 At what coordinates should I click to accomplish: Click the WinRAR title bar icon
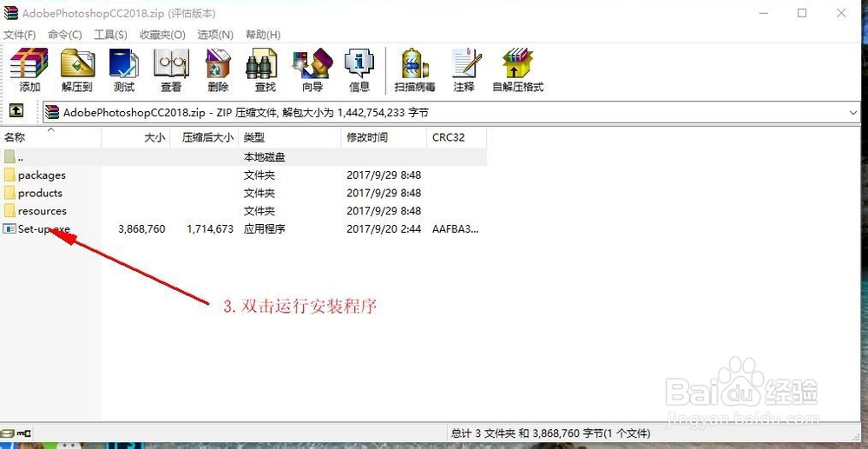pos(10,13)
